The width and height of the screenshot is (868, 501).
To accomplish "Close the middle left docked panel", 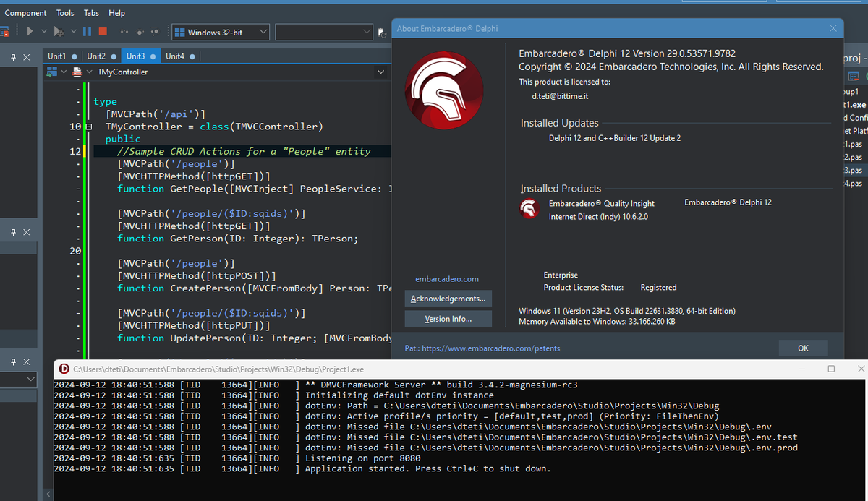I will pos(27,232).
